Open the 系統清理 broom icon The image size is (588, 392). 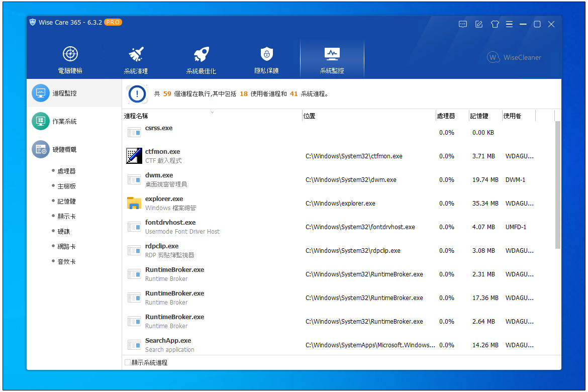pyautogui.click(x=136, y=54)
